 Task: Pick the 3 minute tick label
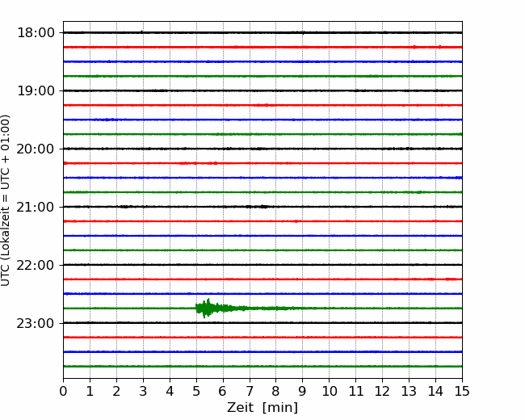click(x=143, y=392)
